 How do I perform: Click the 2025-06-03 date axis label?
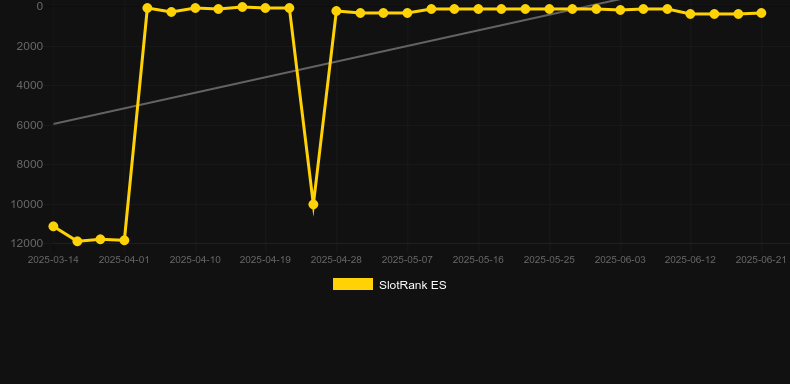pos(620,260)
